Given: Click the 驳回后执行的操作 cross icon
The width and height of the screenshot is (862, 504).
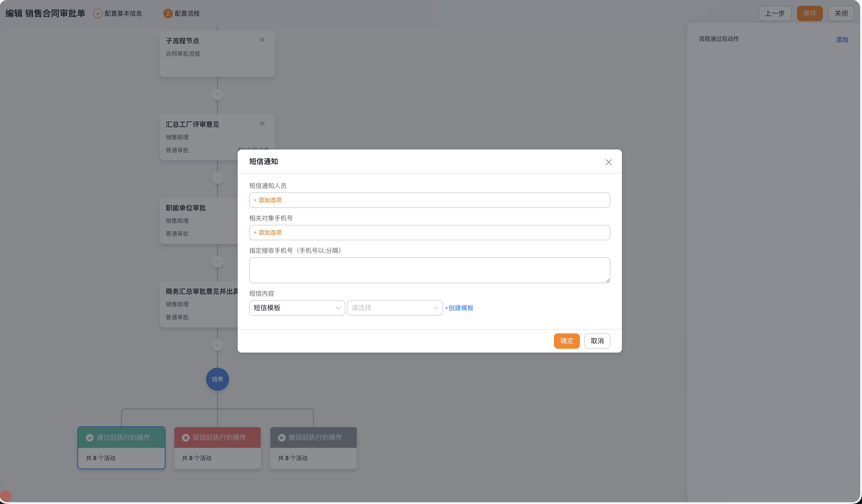Looking at the screenshot, I should click(186, 438).
